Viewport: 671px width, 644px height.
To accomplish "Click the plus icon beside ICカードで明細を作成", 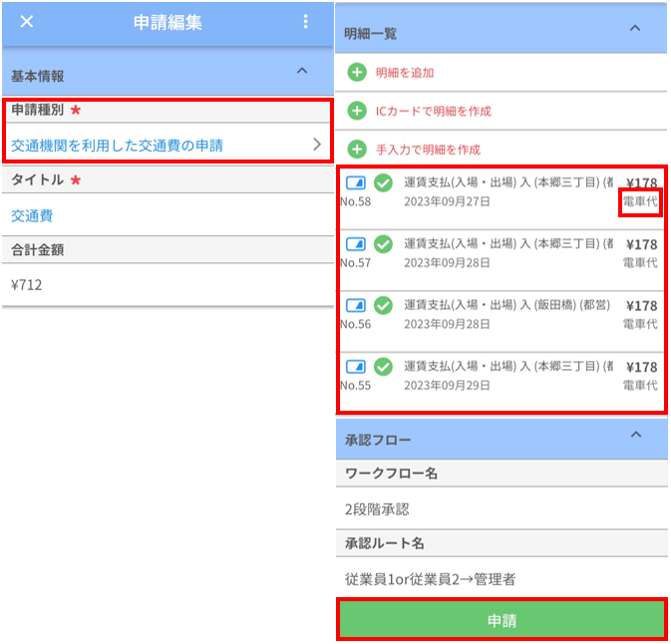I will [x=357, y=111].
